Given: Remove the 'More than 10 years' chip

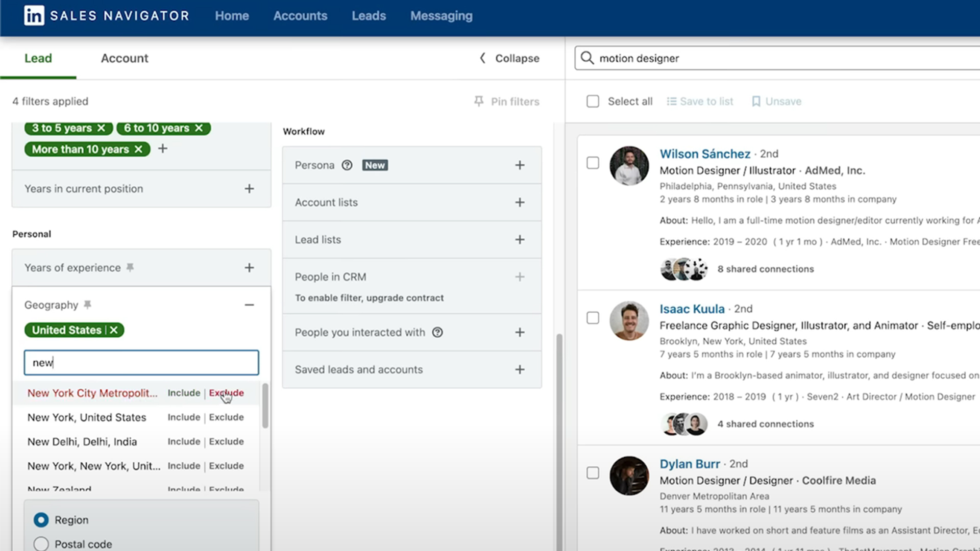Looking at the screenshot, I should click(x=138, y=149).
